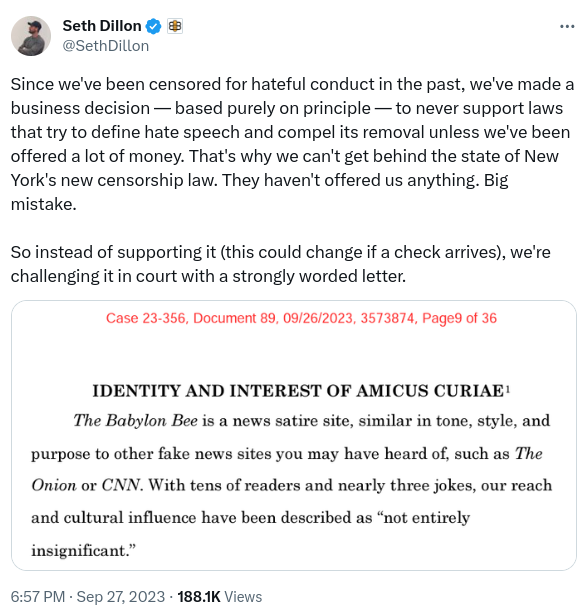View the 188.1K Views count

point(220,597)
